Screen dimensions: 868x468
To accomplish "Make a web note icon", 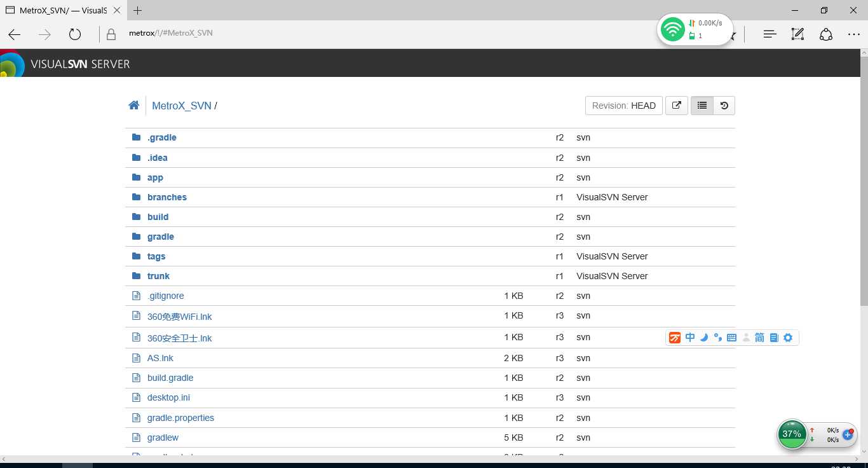I will tap(798, 34).
